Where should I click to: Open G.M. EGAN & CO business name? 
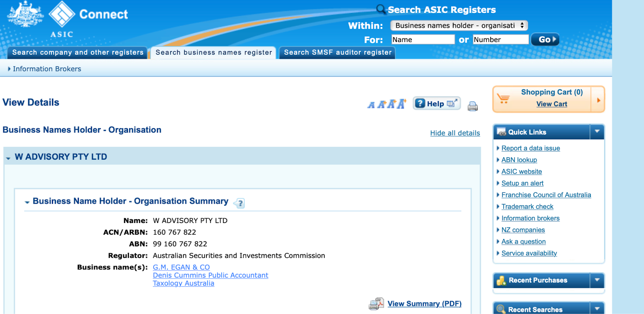coord(181,267)
